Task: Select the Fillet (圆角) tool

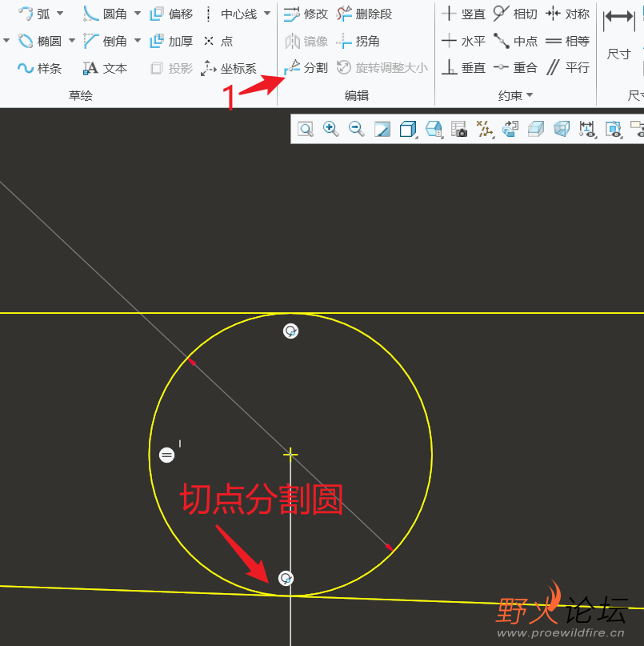Action: tap(105, 14)
